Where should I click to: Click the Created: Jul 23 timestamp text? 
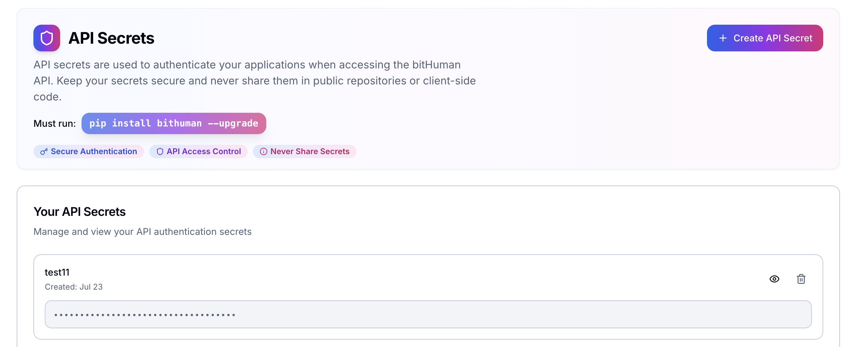point(74,287)
